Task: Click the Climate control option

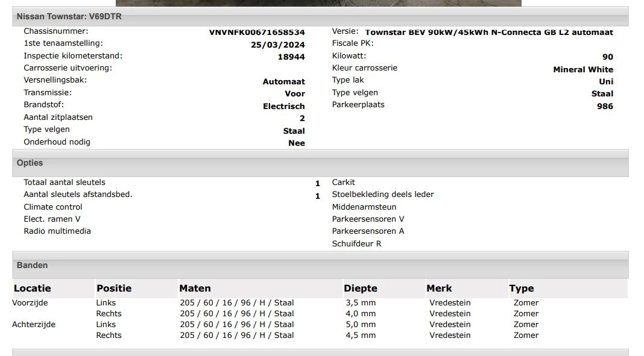Action: (54, 207)
